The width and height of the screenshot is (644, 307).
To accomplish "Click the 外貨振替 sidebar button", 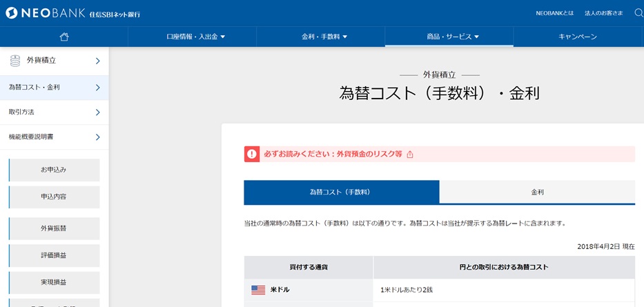I will coord(55,228).
